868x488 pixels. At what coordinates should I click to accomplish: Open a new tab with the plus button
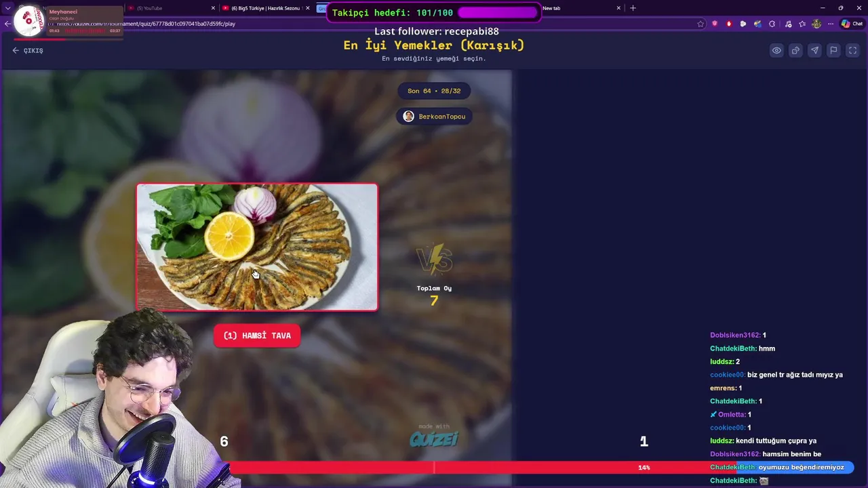[x=633, y=8]
